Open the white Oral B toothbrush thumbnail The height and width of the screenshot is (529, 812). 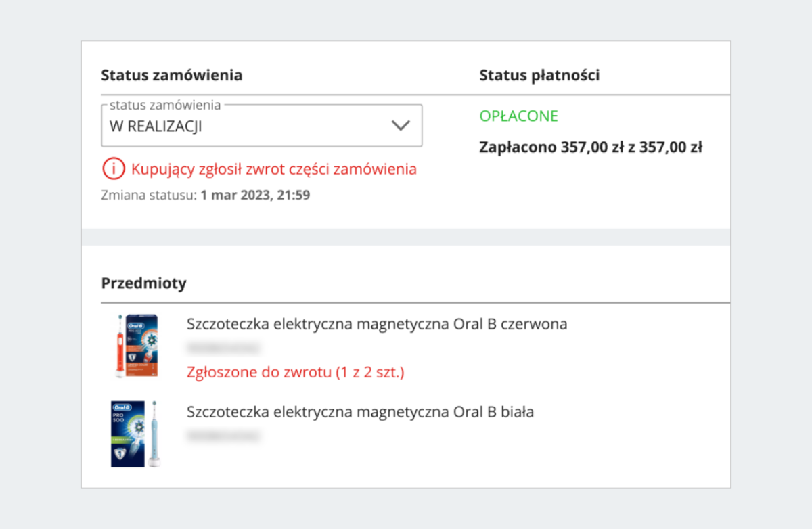136,434
